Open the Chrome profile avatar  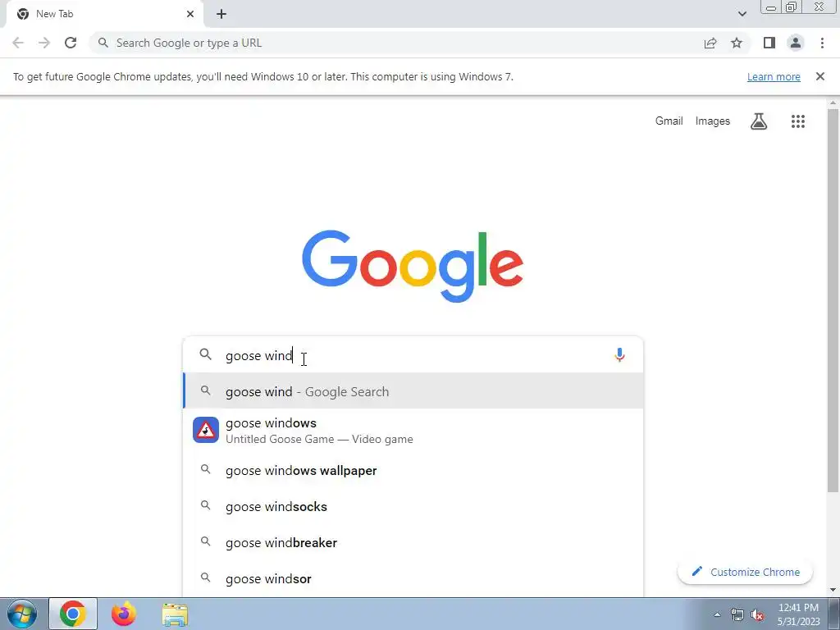pos(796,43)
